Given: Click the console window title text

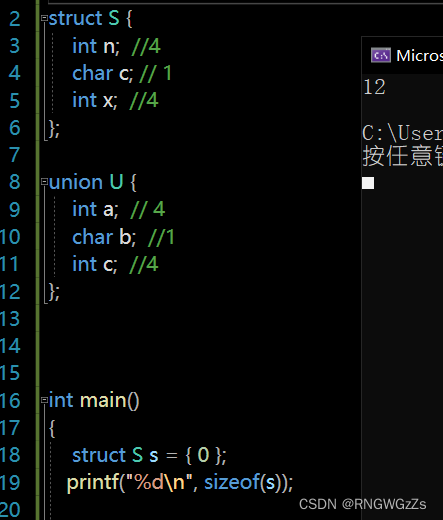Looking at the screenshot, I should coord(420,55).
